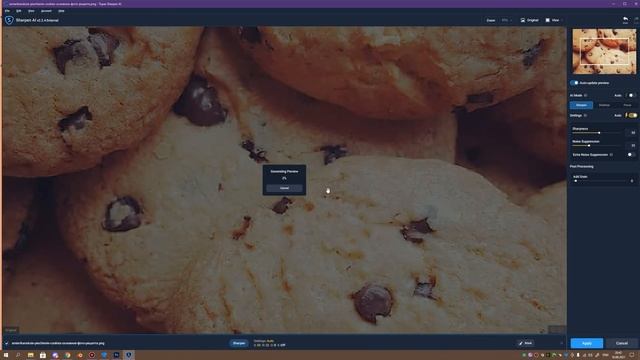Toggle AI Mode Auto switch
640x360 pixels.
[x=631, y=95]
